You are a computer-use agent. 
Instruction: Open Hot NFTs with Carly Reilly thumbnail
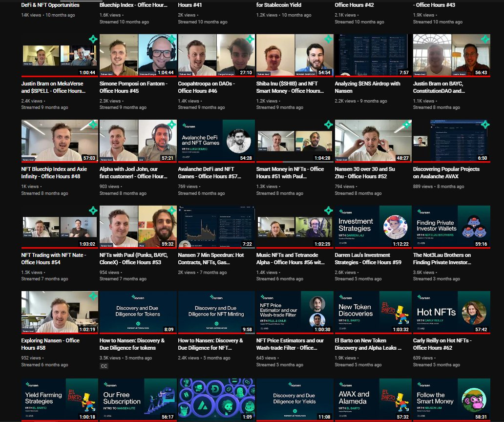(452, 312)
